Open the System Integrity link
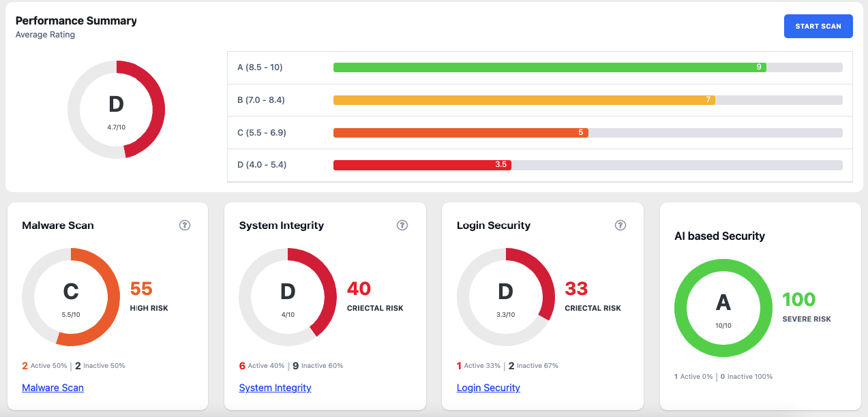This screenshot has width=868, height=417. [275, 388]
